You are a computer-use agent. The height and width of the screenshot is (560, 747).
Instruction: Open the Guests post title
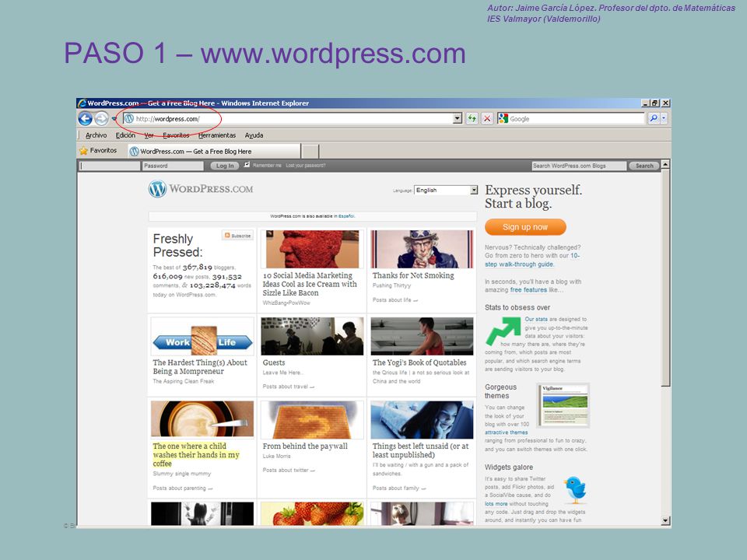[x=274, y=363]
